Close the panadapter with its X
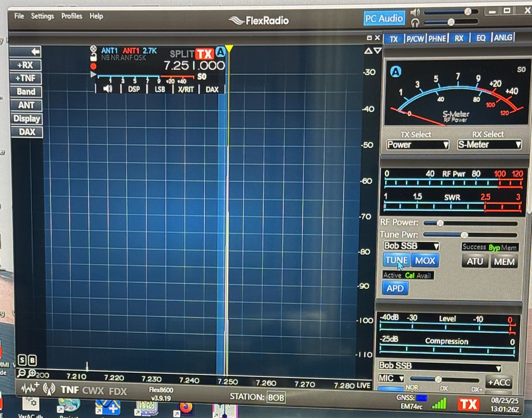Image resolution: width=532 pixels, height=418 pixels. tap(377, 38)
